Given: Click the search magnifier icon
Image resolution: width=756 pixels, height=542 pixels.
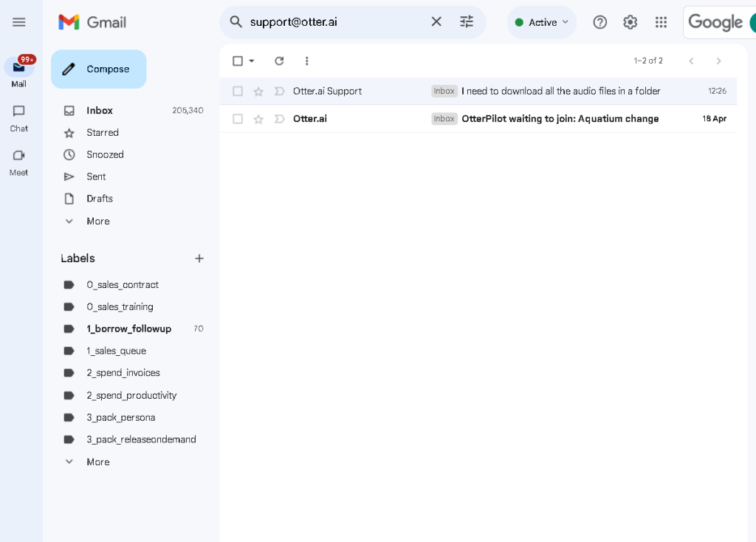Looking at the screenshot, I should (236, 21).
